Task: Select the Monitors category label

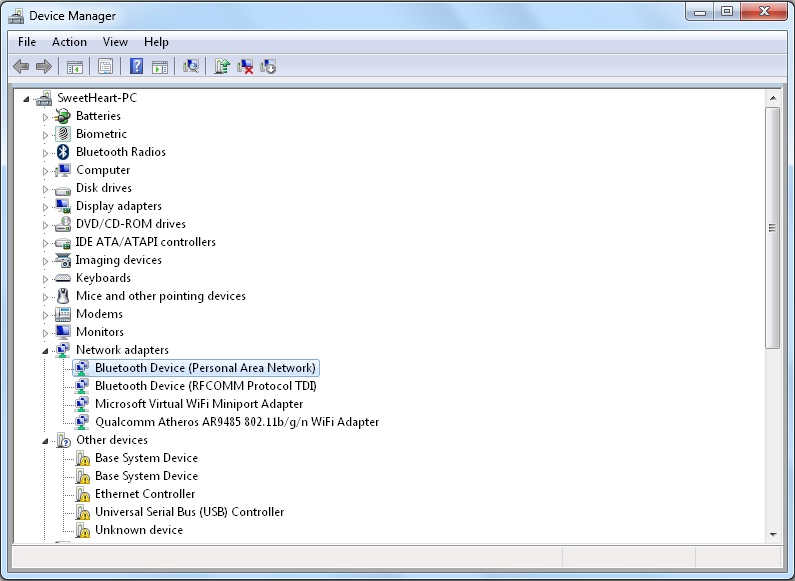Action: [100, 332]
